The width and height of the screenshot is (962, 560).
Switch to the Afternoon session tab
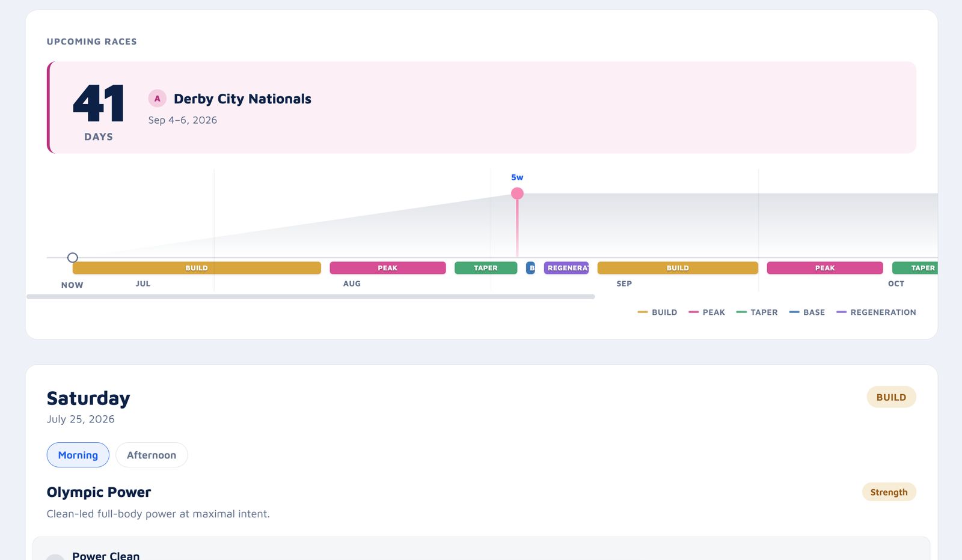pos(152,455)
